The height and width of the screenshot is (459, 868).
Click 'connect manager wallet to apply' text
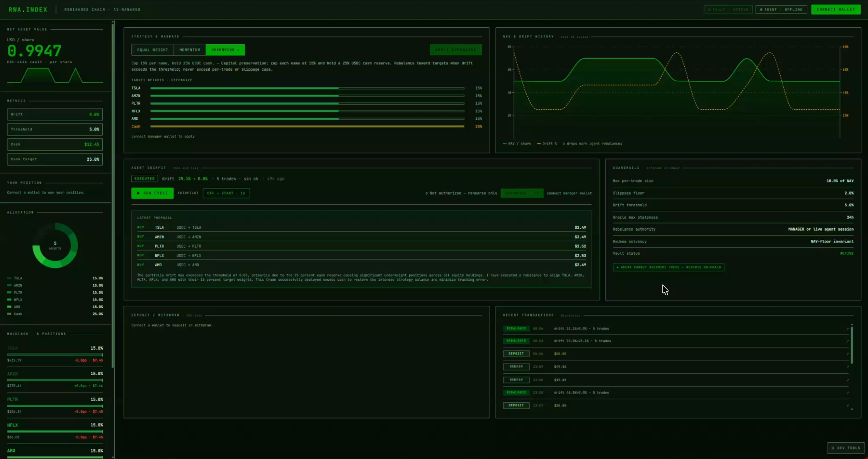(x=163, y=137)
